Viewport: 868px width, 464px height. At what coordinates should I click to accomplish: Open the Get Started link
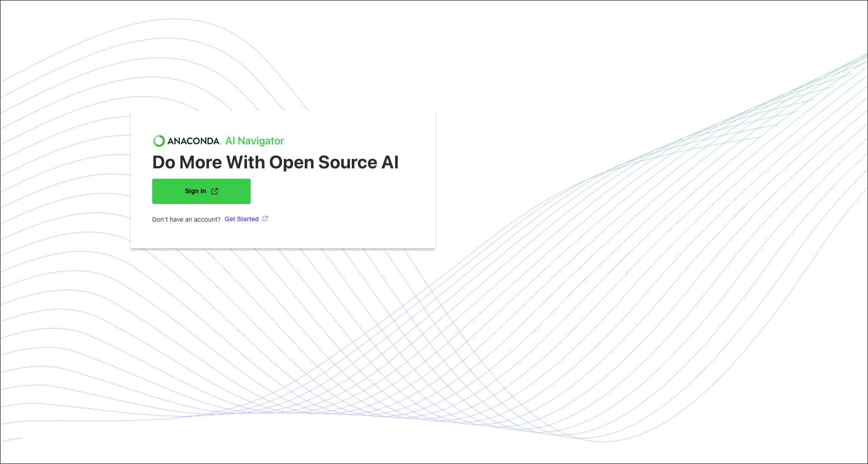(242, 219)
